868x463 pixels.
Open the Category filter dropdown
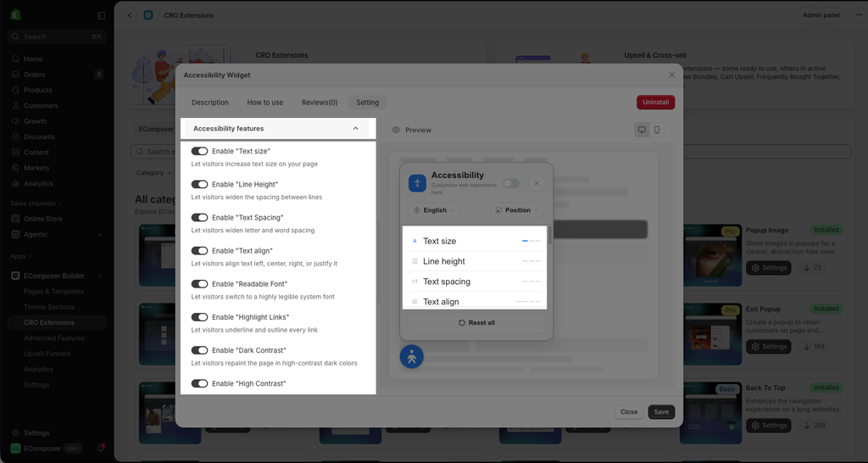[x=153, y=173]
